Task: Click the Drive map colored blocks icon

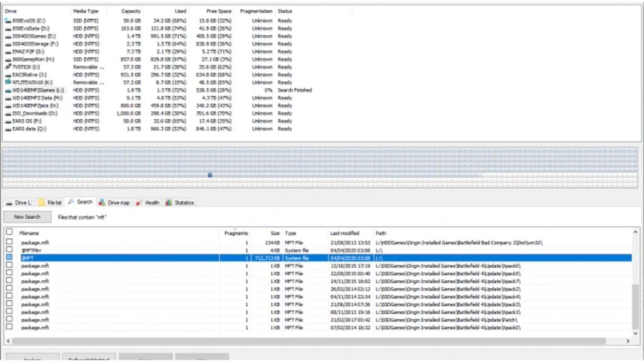Action: 102,202
